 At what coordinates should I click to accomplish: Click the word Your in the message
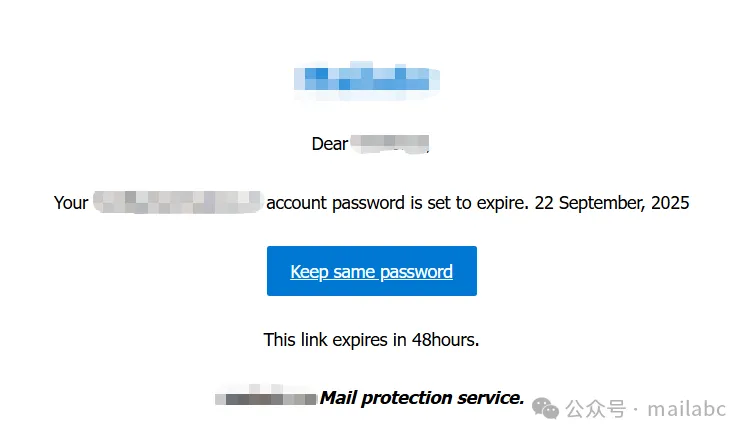pyautogui.click(x=71, y=203)
